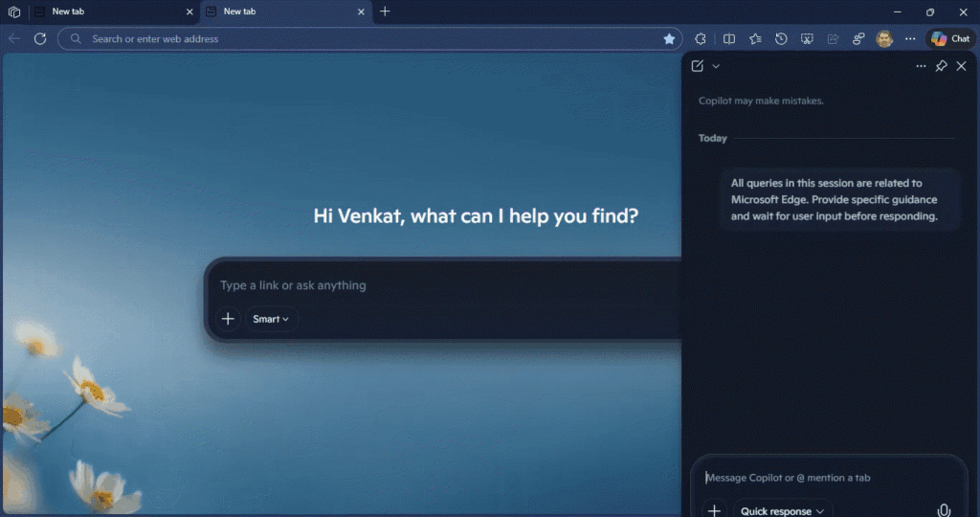Click the favorite star in address bar
The image size is (980, 517).
coord(669,38)
